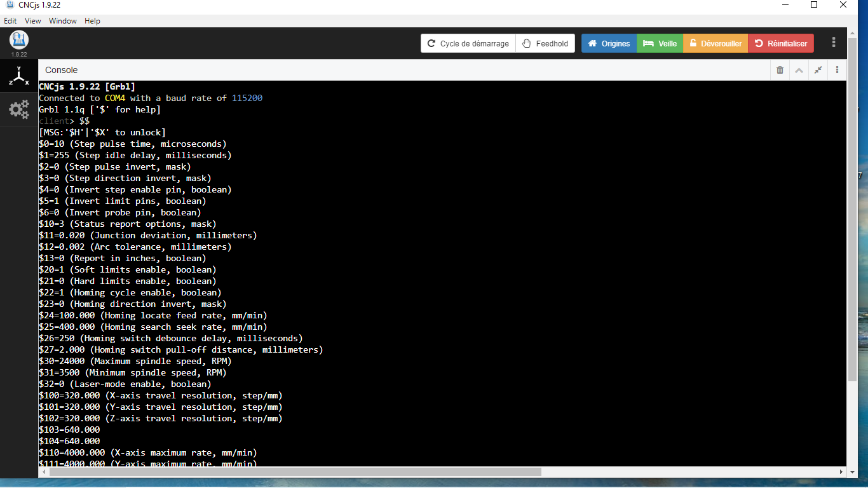Click the $102=320.000 Z-axis resolution line
This screenshot has width=868, height=488.
point(161,418)
